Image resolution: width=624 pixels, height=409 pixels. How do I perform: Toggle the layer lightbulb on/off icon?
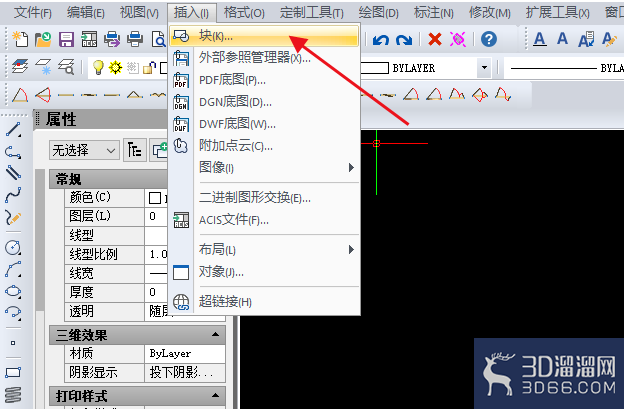pos(98,67)
